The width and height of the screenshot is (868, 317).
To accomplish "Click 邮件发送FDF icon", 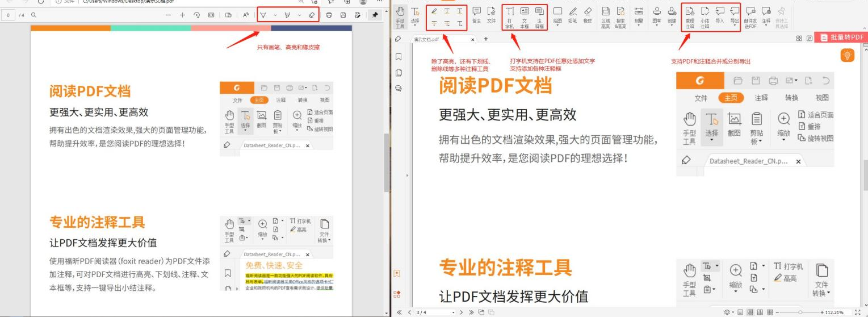I will [x=750, y=17].
